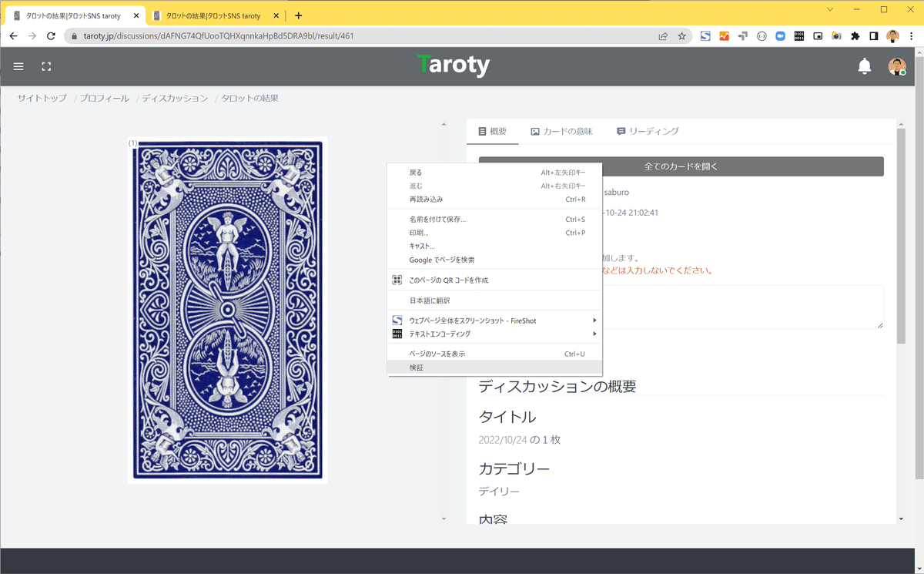Click the Taroty logo

tap(453, 65)
